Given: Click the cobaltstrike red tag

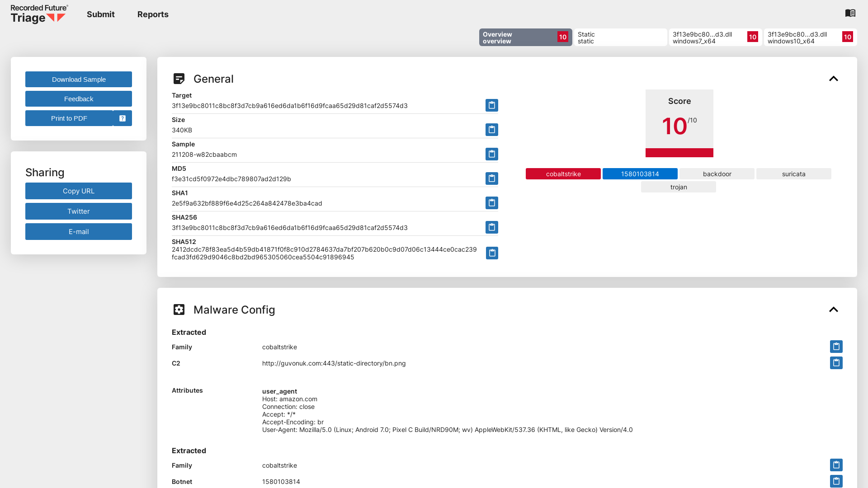Looking at the screenshot, I should point(563,174).
